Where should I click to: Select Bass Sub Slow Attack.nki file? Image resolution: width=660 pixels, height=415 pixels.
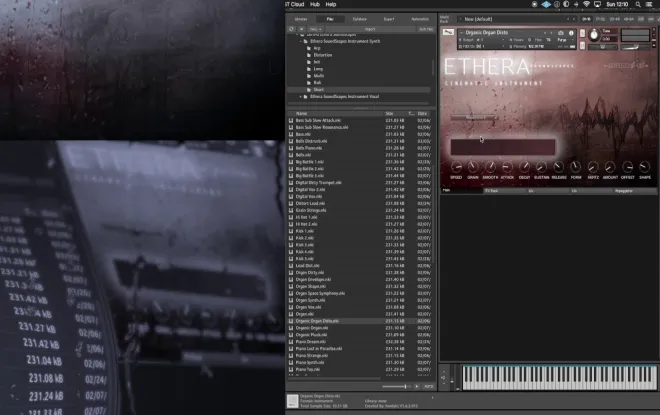point(318,120)
